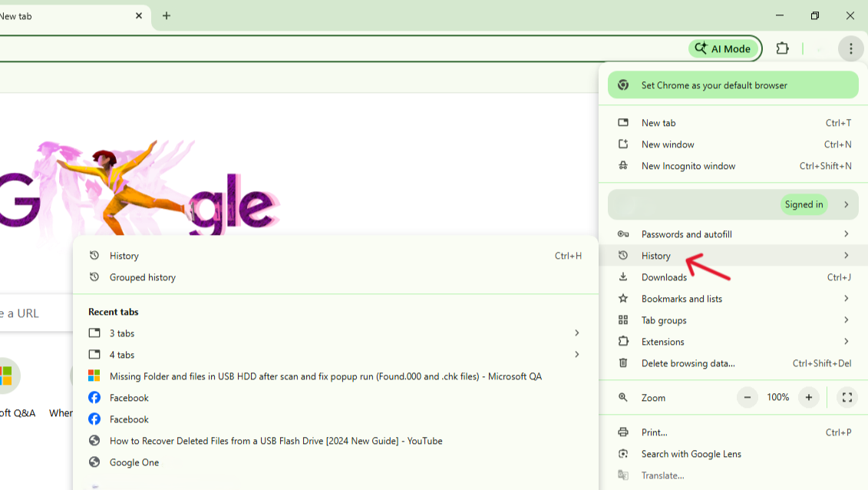Open Chrome's three-dot customize menu
The image size is (868, 490).
[850, 48]
